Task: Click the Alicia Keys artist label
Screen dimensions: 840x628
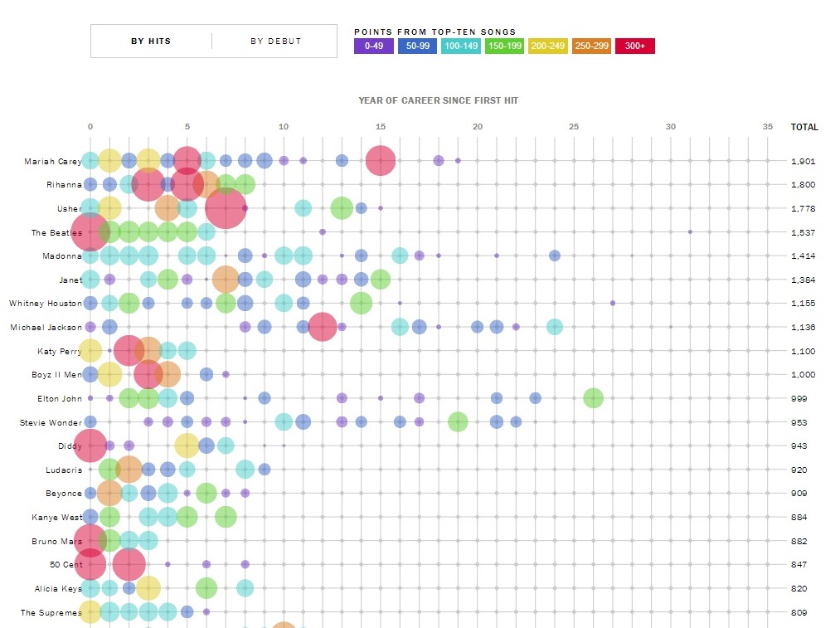Action: point(58,589)
